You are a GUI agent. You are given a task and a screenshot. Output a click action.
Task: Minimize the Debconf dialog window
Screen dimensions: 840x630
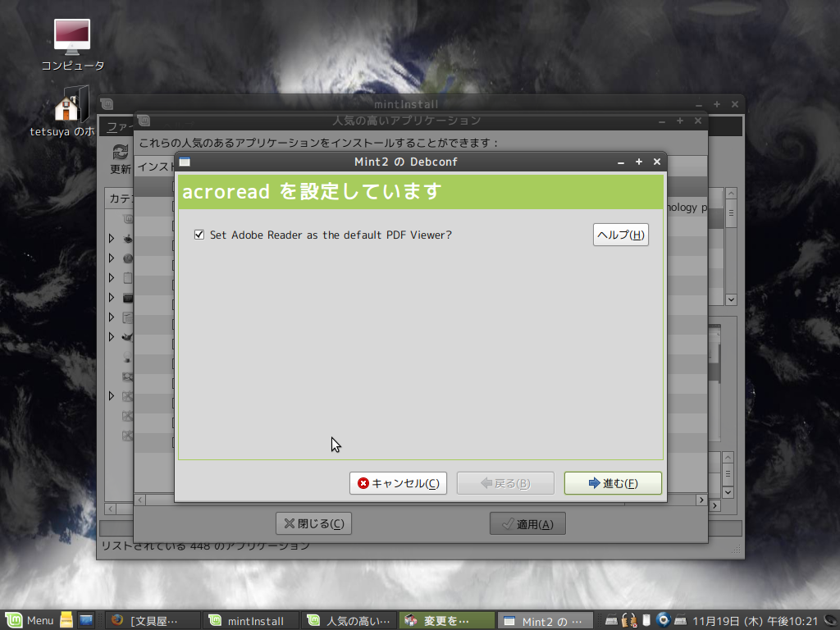[621, 162]
